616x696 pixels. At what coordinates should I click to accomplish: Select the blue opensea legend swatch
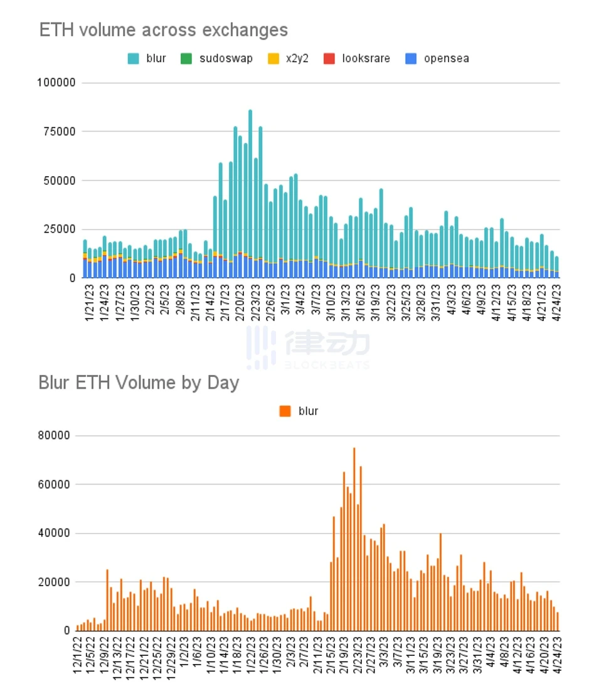pyautogui.click(x=411, y=58)
